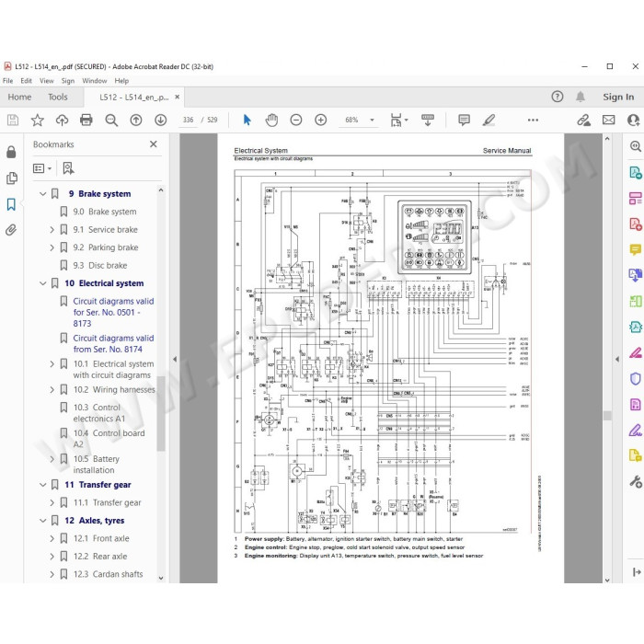Toggle scrolling read mode keyboard icon
The height and width of the screenshot is (644, 644).
(x=428, y=120)
